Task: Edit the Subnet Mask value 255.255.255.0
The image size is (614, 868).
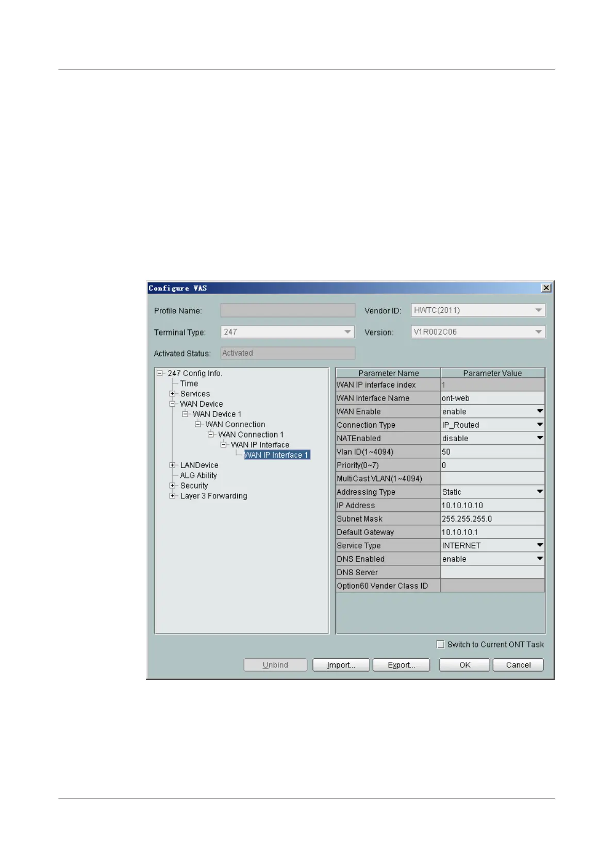Action: pos(492,519)
